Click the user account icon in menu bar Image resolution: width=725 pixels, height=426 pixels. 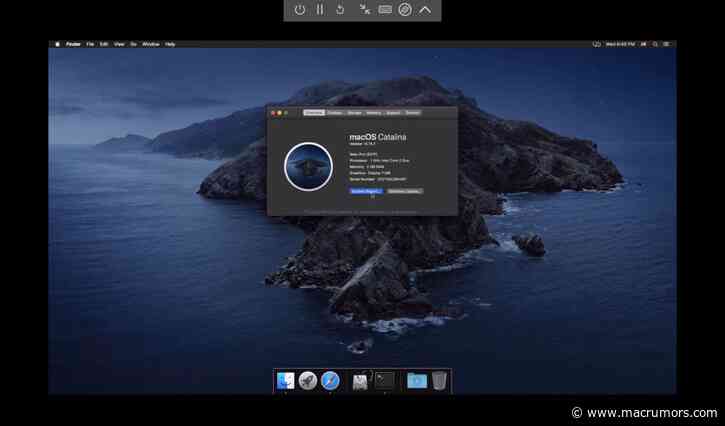[x=643, y=44]
